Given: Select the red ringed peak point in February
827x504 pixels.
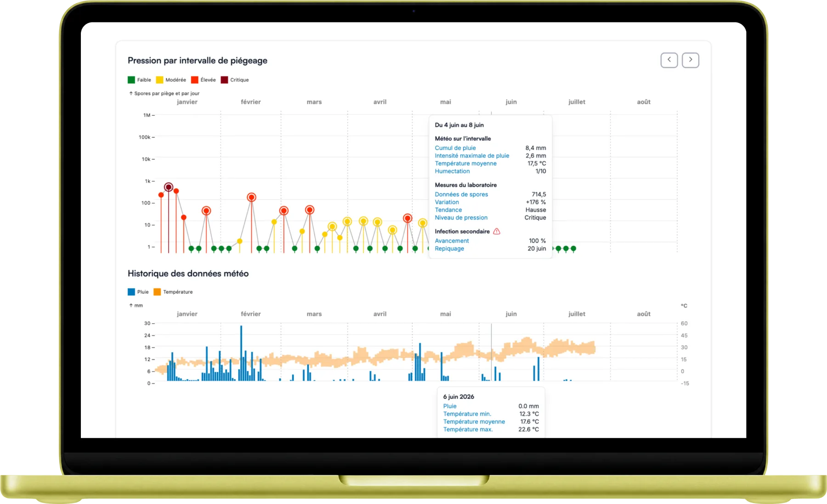Looking at the screenshot, I should [x=251, y=197].
